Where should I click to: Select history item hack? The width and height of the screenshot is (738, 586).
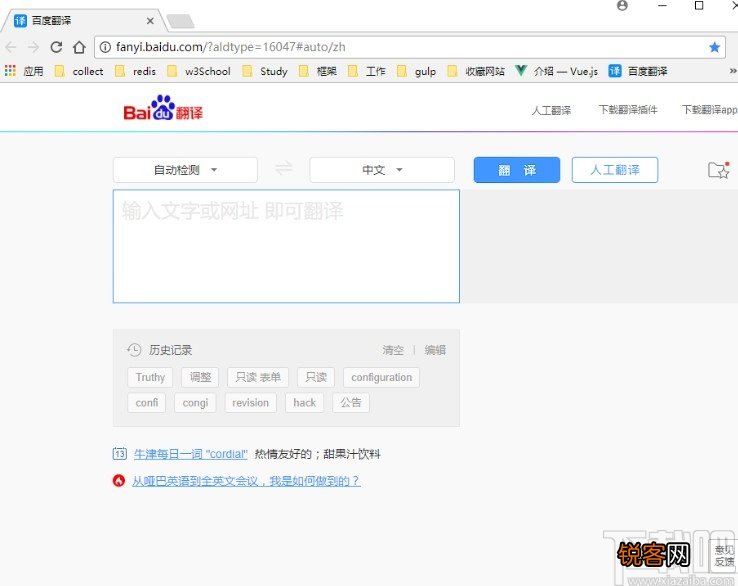point(305,403)
